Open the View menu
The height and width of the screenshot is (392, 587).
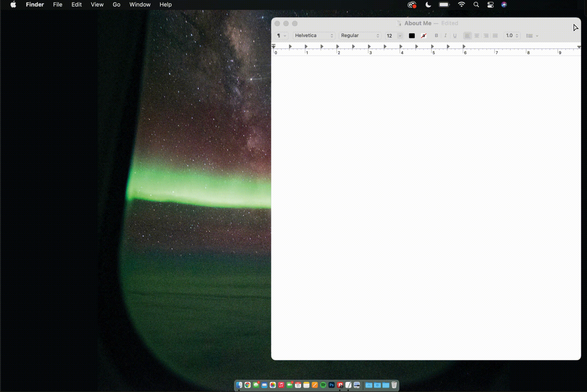(97, 5)
